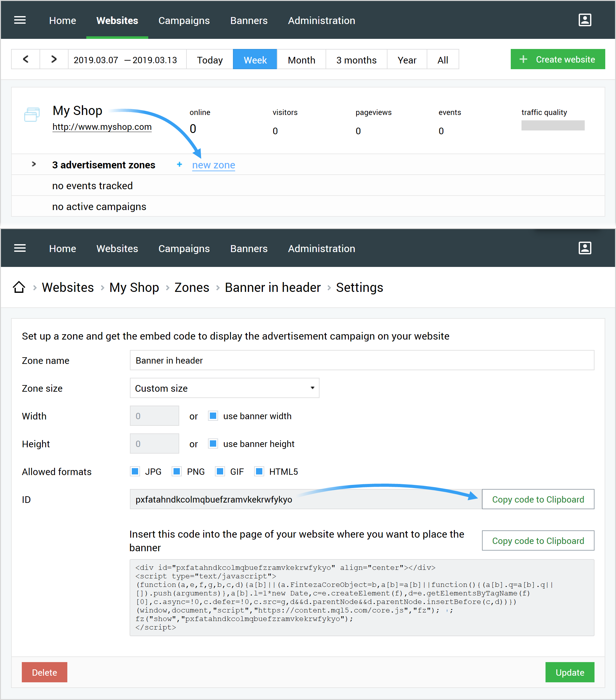Click the Campaigns navigation icon

[x=184, y=20]
